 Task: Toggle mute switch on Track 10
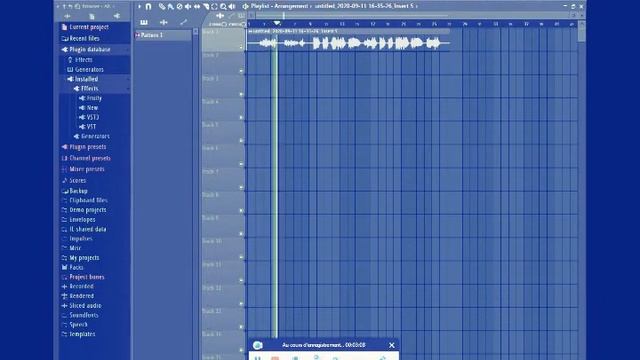[x=241, y=257]
